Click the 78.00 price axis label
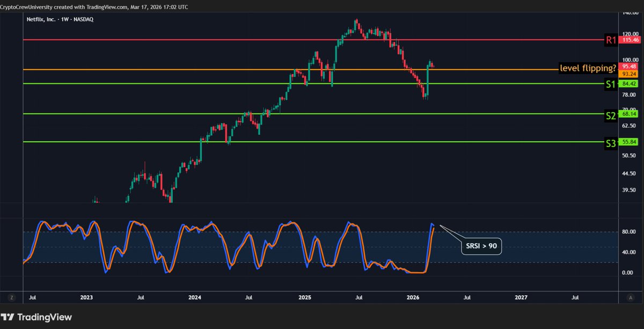The width and height of the screenshot is (644, 329). (x=630, y=94)
